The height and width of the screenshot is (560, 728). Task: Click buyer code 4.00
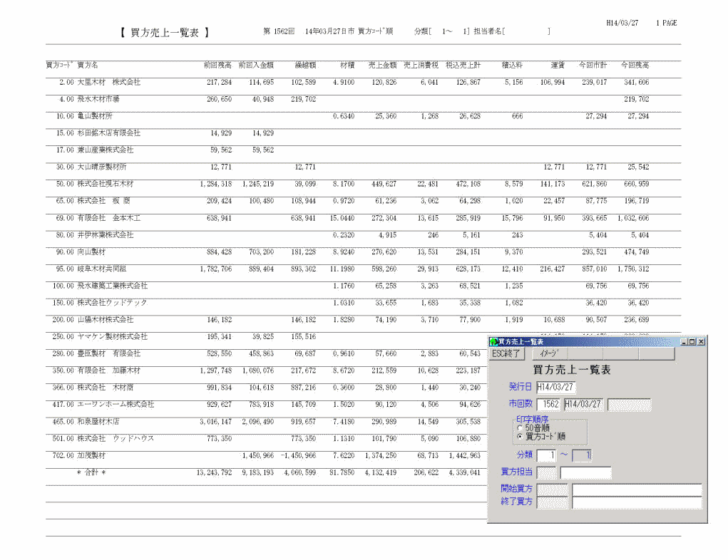(66, 99)
